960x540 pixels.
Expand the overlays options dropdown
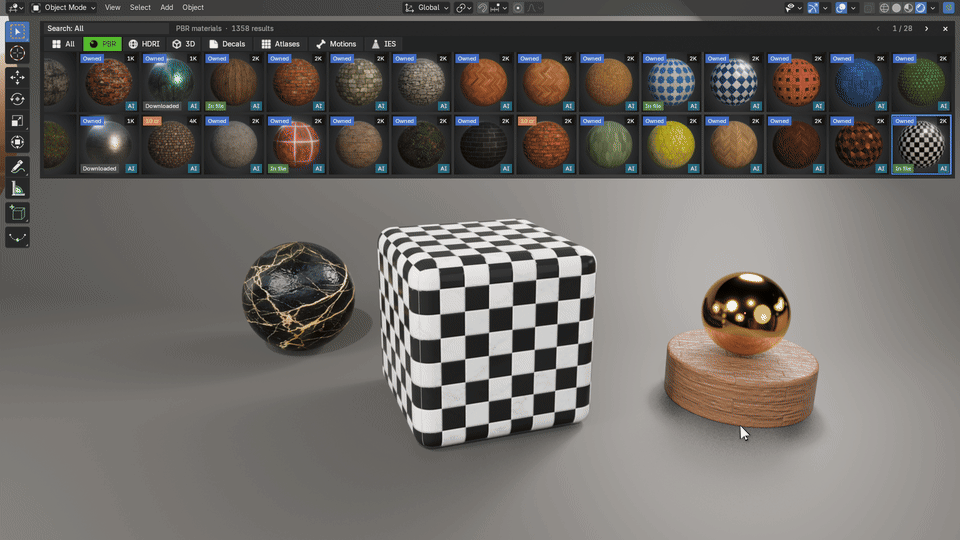(853, 8)
